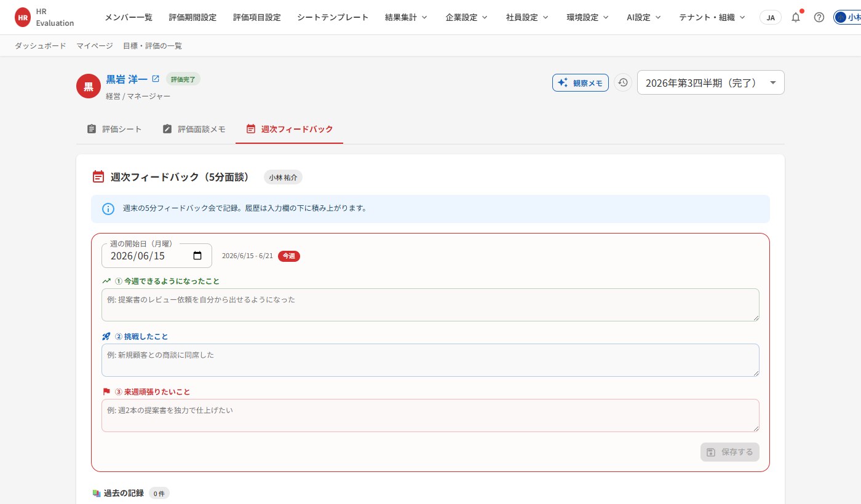Image resolution: width=861 pixels, height=504 pixels.
Task: Click the HR Evaluation logo
Action: coord(44,17)
